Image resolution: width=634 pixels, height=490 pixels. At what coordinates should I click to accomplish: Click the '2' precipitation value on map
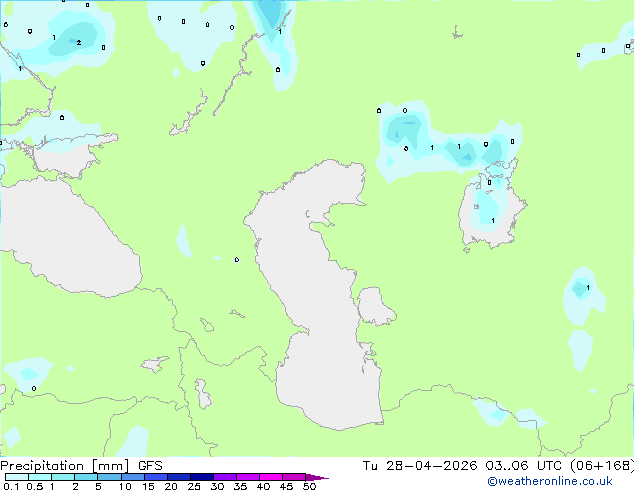point(79,42)
